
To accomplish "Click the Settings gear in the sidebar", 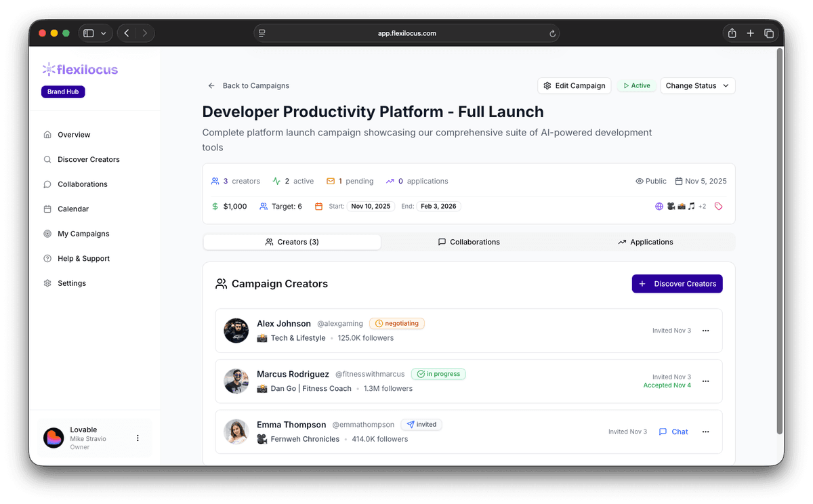I will pos(46,283).
